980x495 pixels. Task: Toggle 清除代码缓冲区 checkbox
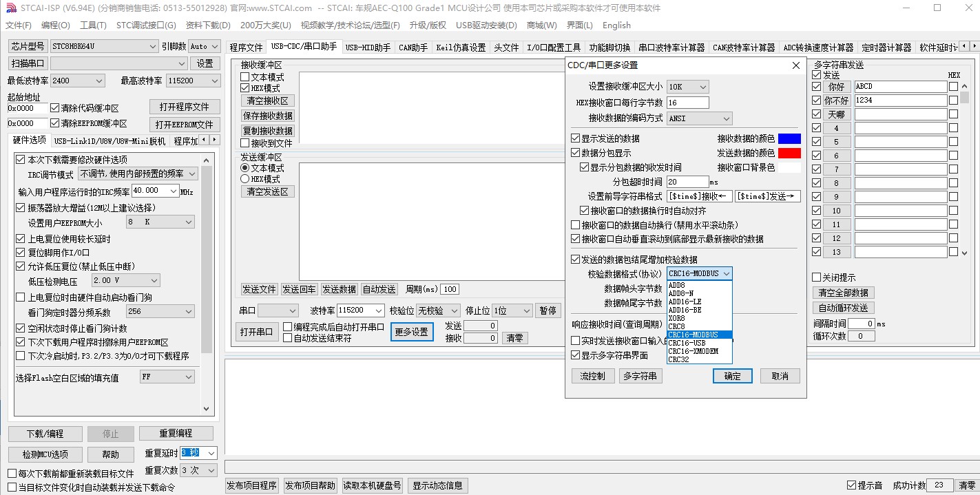click(55, 108)
